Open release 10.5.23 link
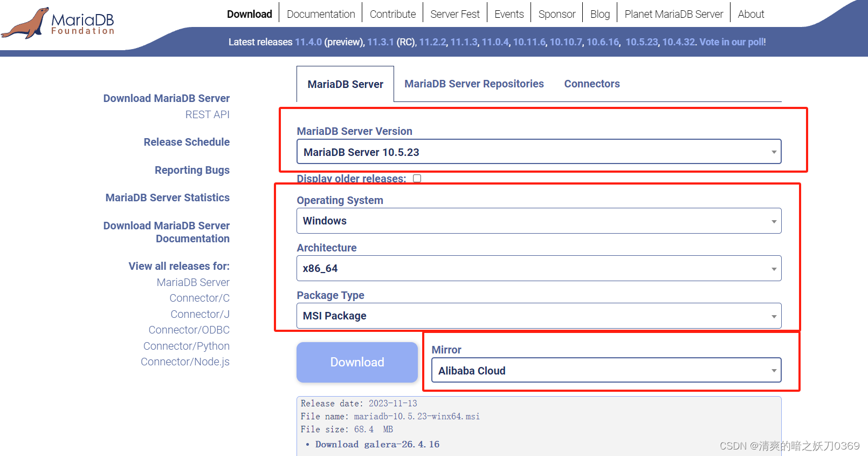This screenshot has height=456, width=868. point(642,42)
